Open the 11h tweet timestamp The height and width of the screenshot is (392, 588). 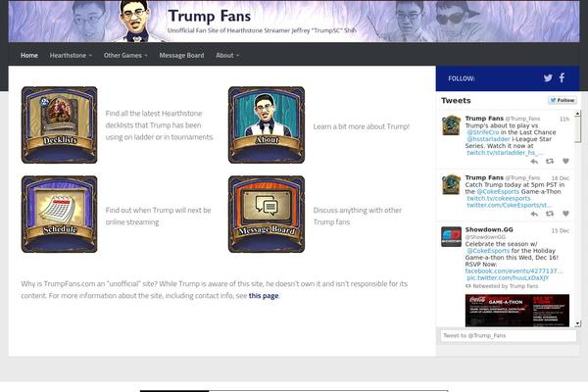coord(564,119)
